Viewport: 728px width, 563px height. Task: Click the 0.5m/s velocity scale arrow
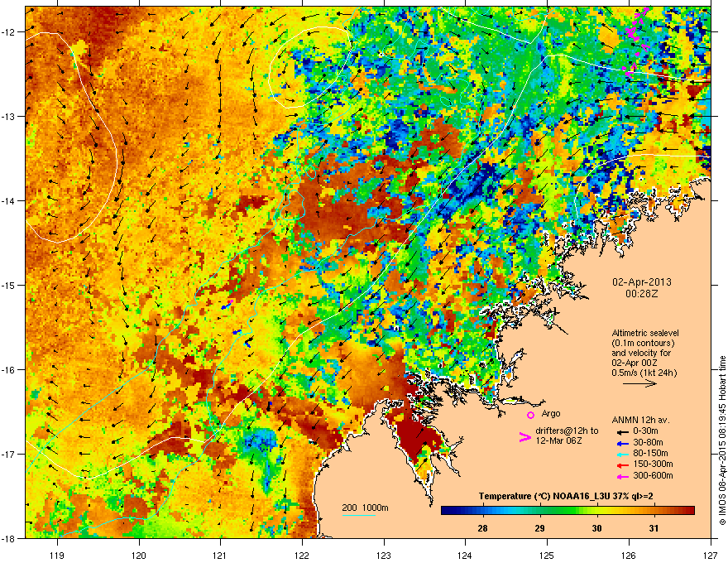click(639, 383)
